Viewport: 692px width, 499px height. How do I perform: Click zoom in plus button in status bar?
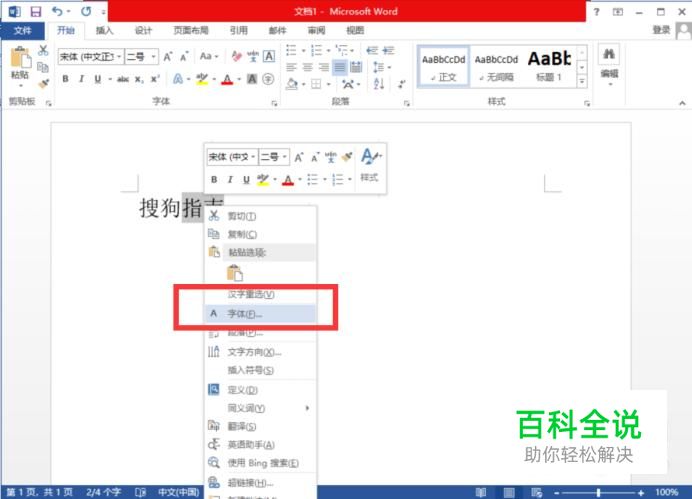pyautogui.click(x=640, y=492)
